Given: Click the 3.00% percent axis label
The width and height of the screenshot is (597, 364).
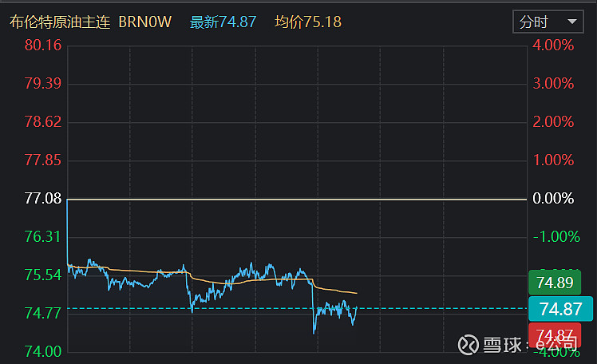Looking at the screenshot, I should (x=553, y=83).
